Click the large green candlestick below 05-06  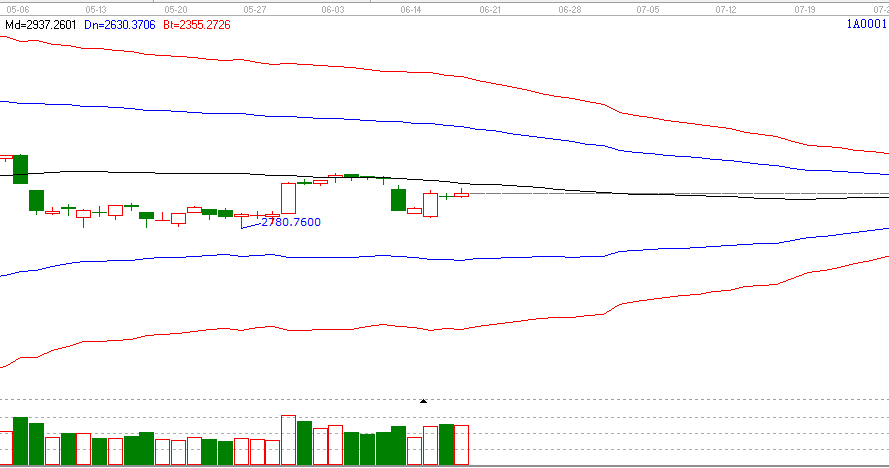click(x=20, y=169)
